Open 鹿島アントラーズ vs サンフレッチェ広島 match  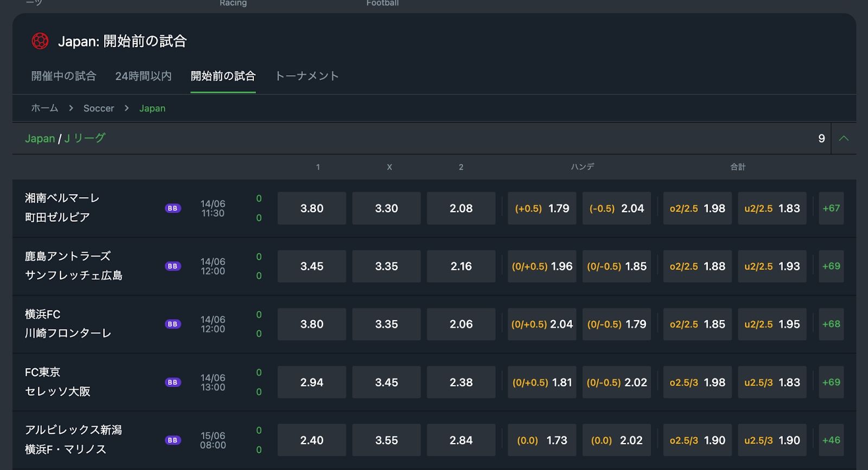(74, 266)
